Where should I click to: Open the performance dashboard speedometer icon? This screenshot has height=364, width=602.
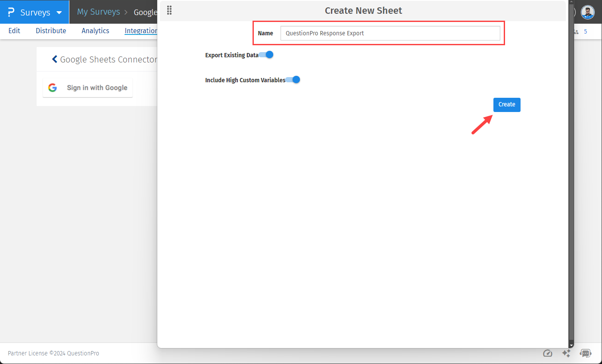click(x=548, y=353)
